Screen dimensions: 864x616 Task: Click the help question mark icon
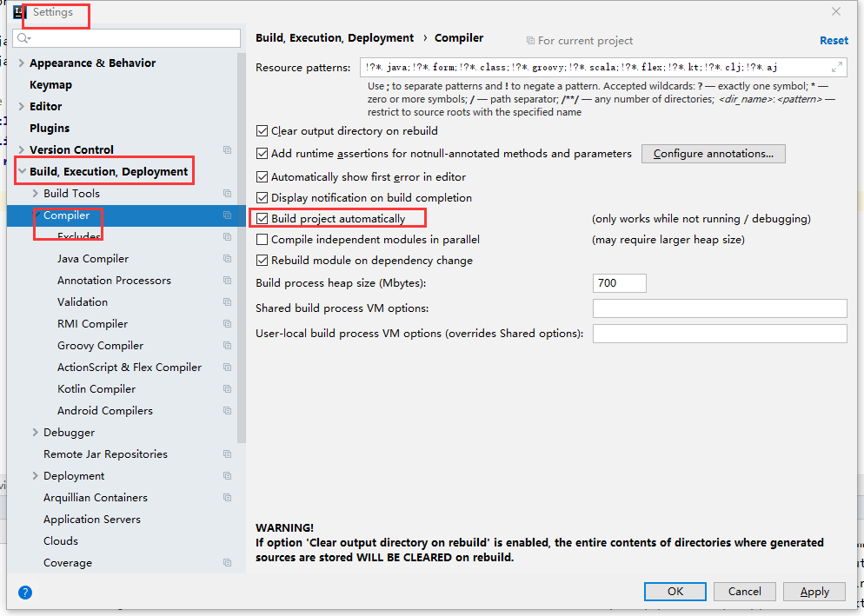[25, 593]
